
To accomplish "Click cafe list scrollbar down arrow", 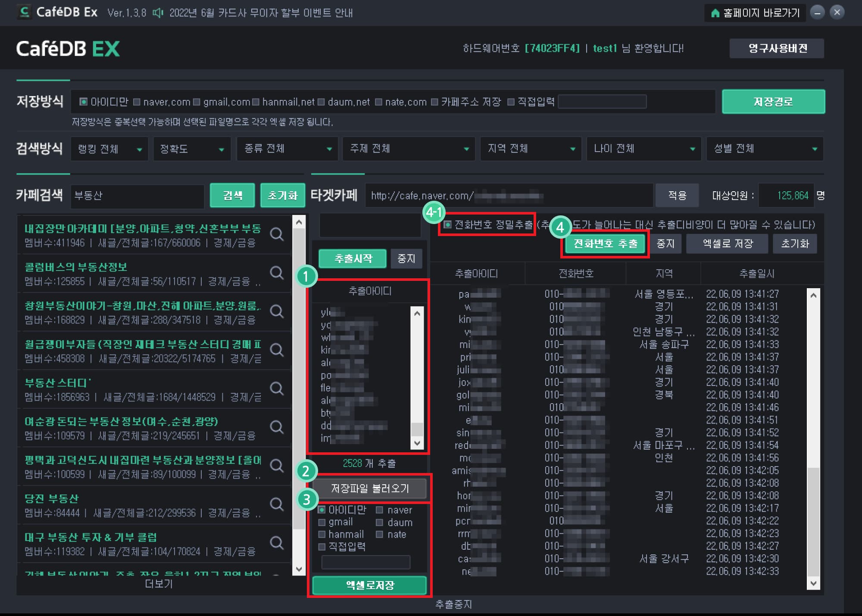I will point(299,569).
